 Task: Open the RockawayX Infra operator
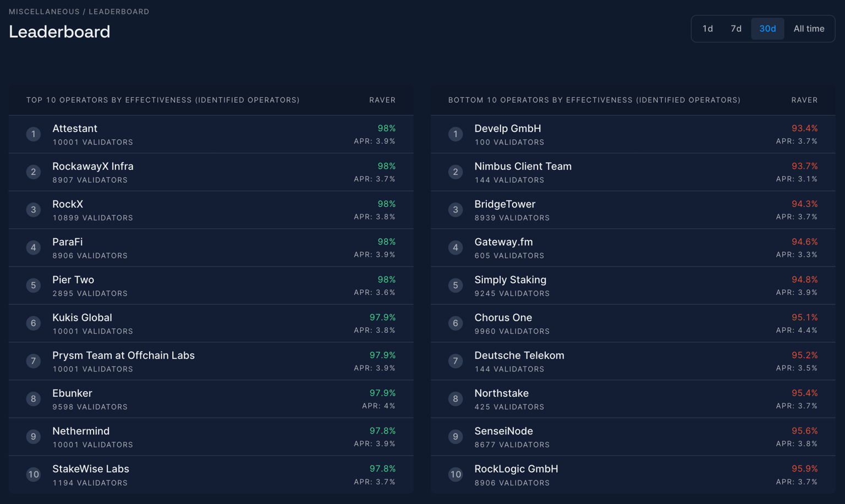coord(93,166)
